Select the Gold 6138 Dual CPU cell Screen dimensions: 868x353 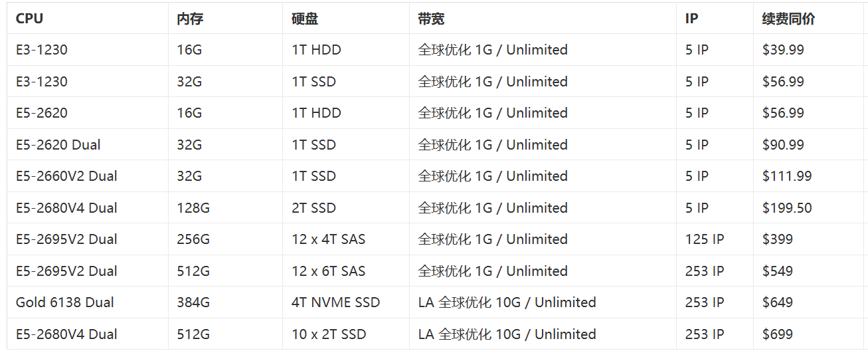88,302
